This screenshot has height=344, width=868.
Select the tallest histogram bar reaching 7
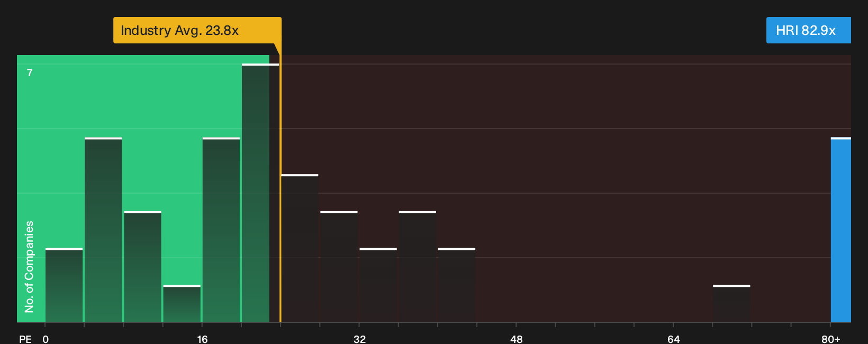(260, 193)
